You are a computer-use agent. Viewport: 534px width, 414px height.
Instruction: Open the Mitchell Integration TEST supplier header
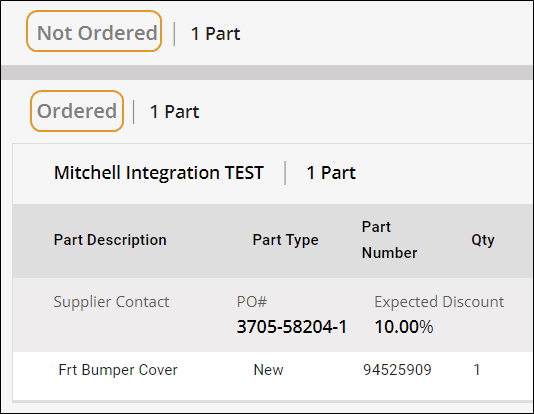click(159, 173)
